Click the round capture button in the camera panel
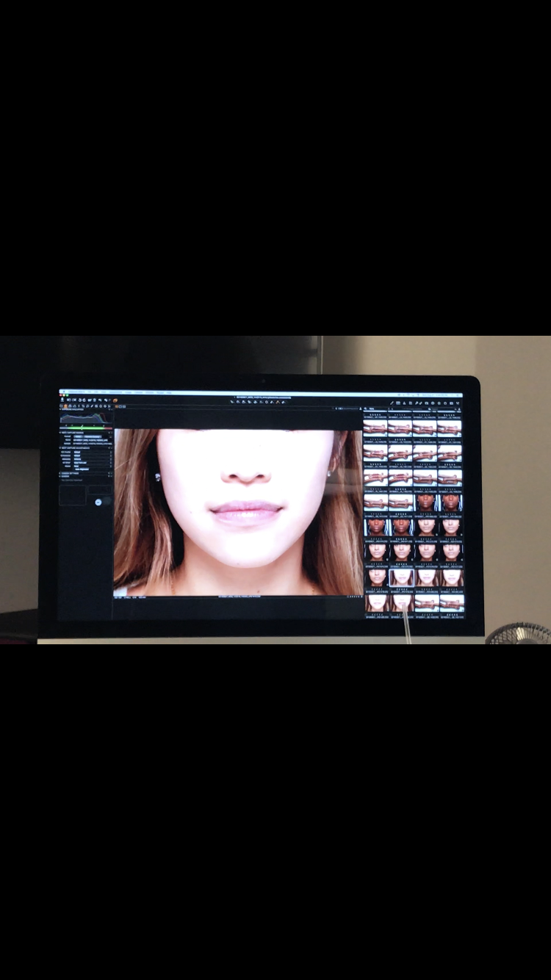The image size is (551, 980). pos(98,502)
